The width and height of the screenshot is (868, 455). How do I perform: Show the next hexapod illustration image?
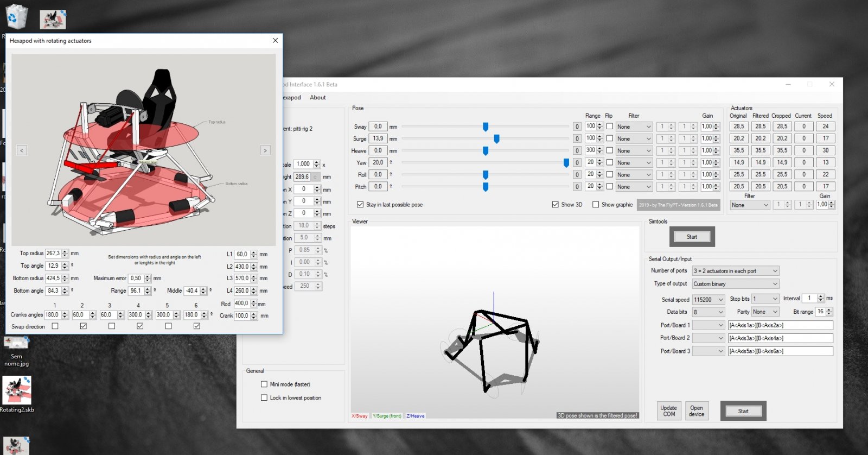(x=265, y=150)
